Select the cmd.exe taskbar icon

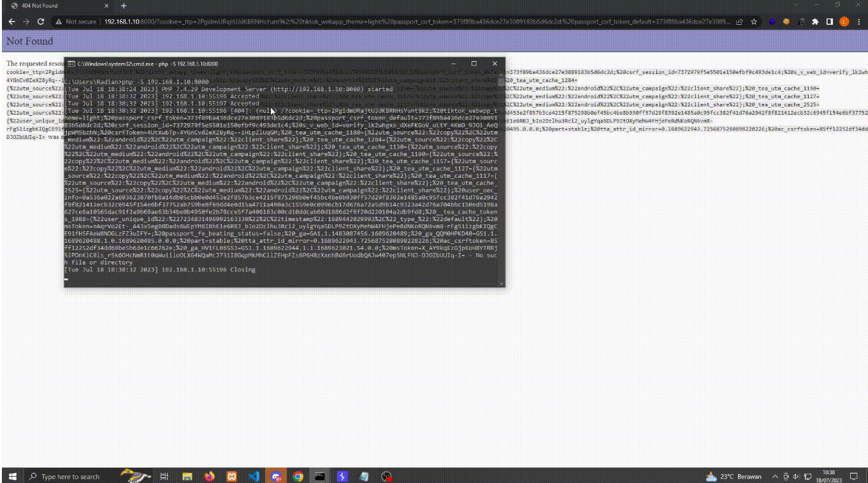tap(320, 476)
